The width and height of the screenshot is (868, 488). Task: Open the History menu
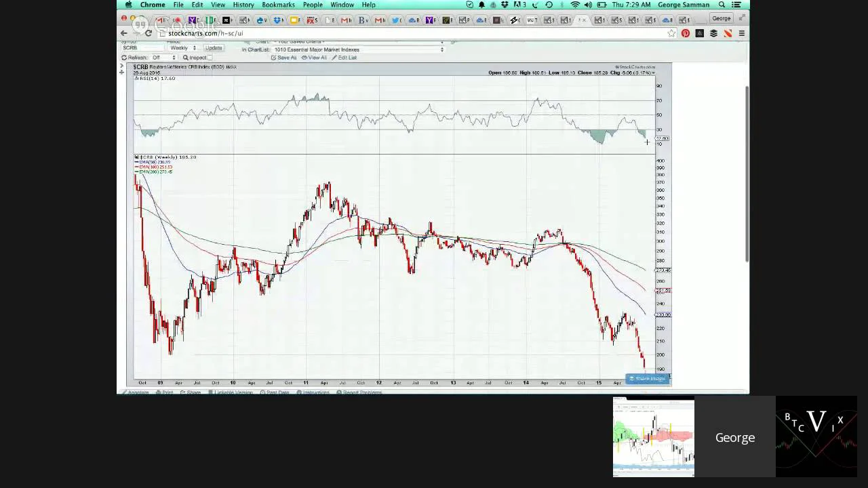(243, 5)
